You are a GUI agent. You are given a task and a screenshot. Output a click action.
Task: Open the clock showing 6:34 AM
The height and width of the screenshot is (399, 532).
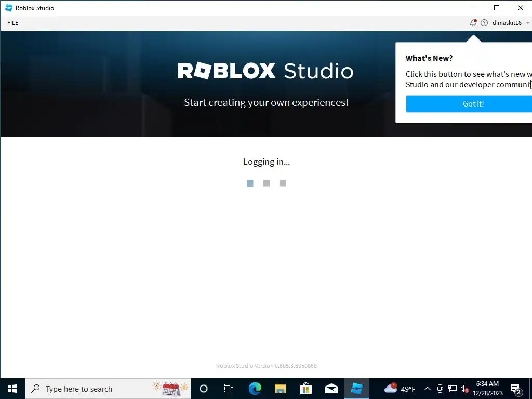click(487, 389)
